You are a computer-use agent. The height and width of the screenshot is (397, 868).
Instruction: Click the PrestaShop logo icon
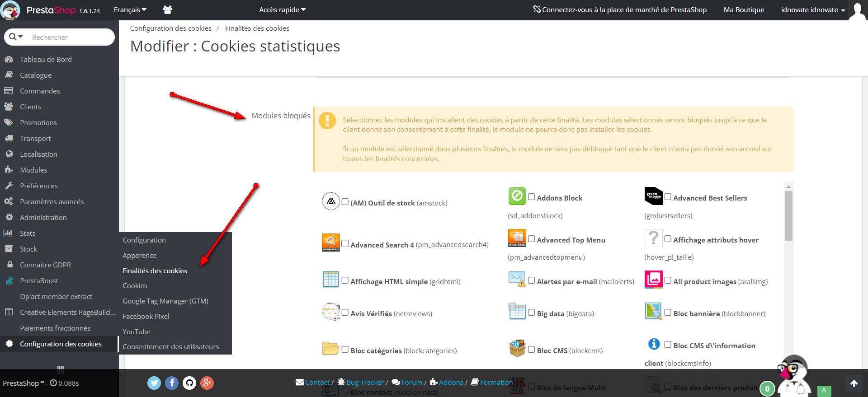pyautogui.click(x=10, y=10)
